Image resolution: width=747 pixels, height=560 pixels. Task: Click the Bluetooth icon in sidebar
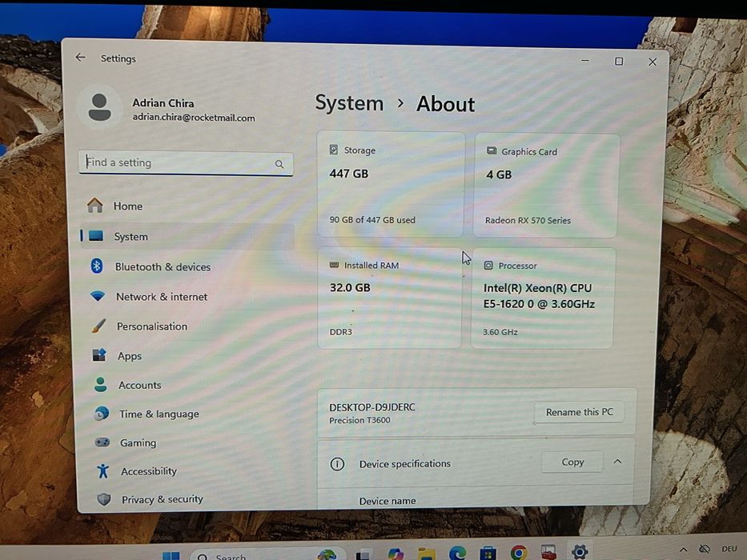[97, 266]
